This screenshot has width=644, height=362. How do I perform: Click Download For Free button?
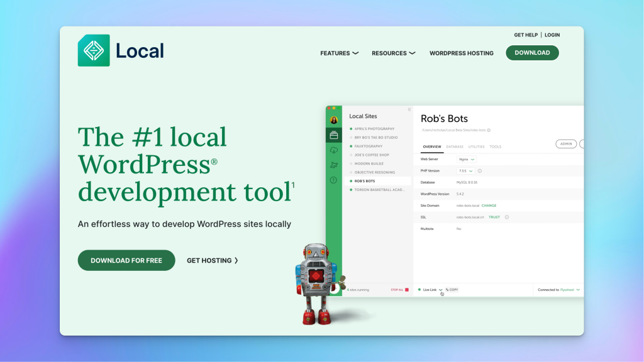tap(126, 260)
